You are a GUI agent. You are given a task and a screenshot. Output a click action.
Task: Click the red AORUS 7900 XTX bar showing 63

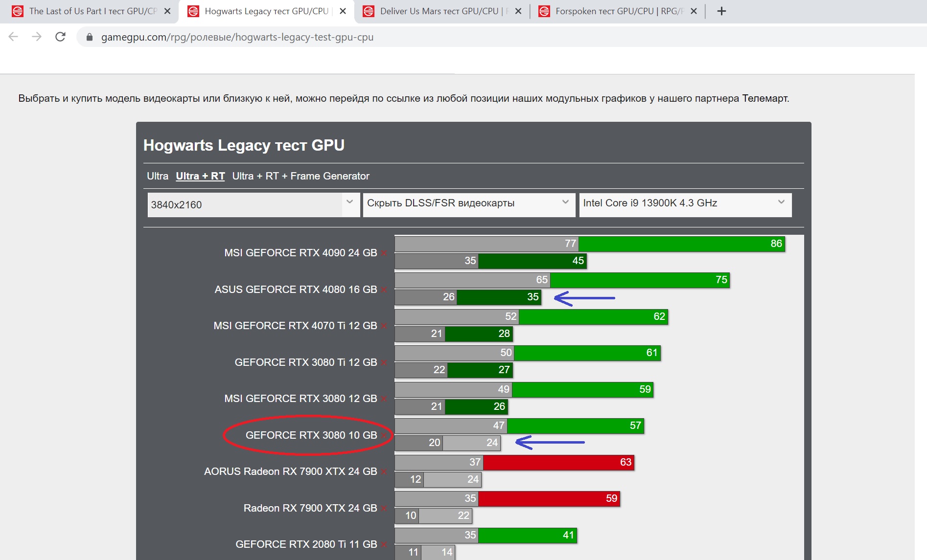pyautogui.click(x=558, y=462)
